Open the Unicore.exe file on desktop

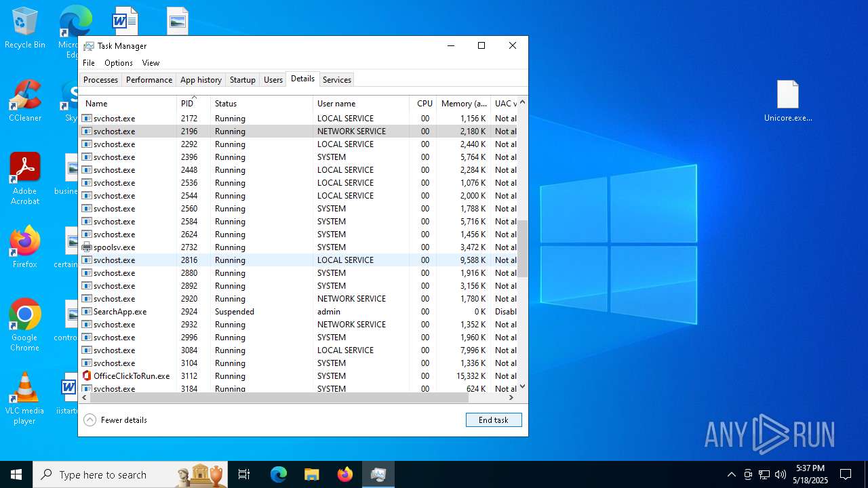click(x=788, y=101)
